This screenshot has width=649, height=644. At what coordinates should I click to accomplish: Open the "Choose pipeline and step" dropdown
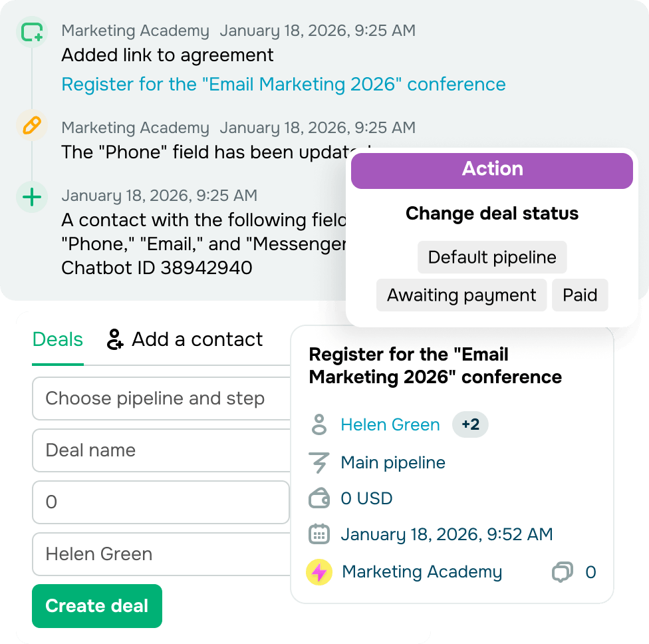pos(161,399)
